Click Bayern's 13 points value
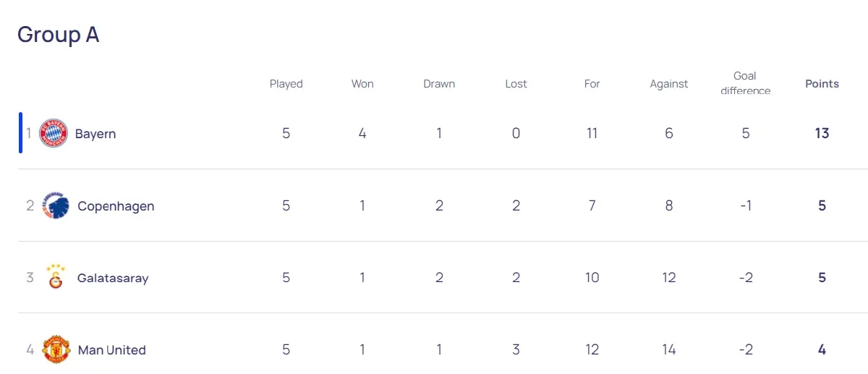 pos(822,133)
